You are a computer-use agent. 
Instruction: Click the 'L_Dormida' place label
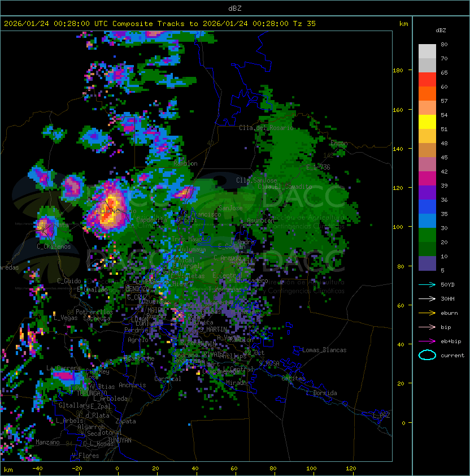pyautogui.click(x=321, y=393)
